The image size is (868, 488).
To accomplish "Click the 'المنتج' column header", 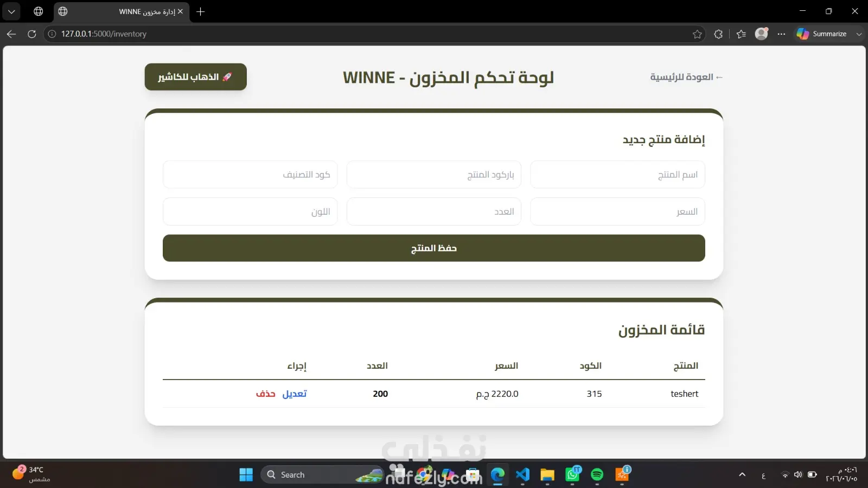I will coord(686,366).
